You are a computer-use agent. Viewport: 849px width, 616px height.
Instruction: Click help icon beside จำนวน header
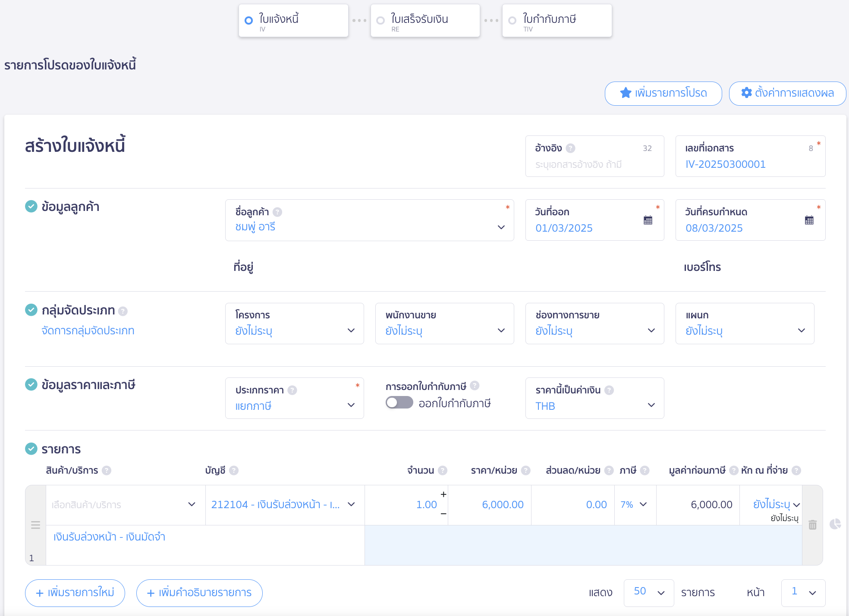click(443, 471)
